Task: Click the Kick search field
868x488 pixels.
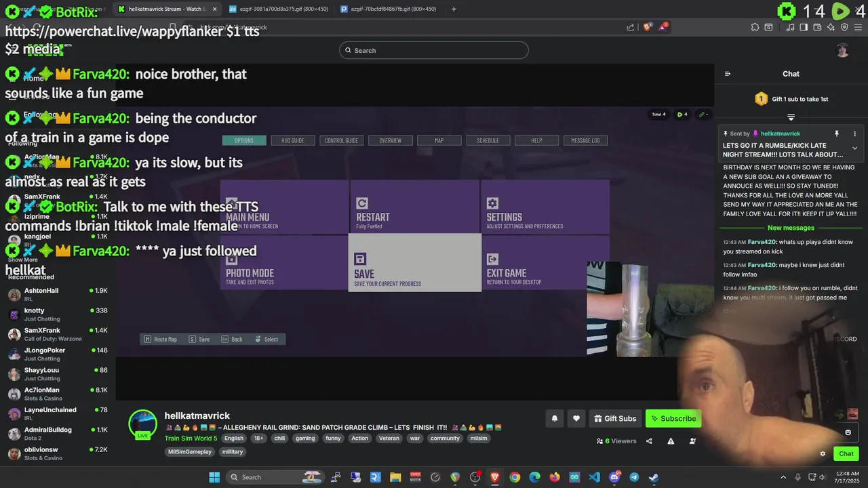Action: coord(434,50)
